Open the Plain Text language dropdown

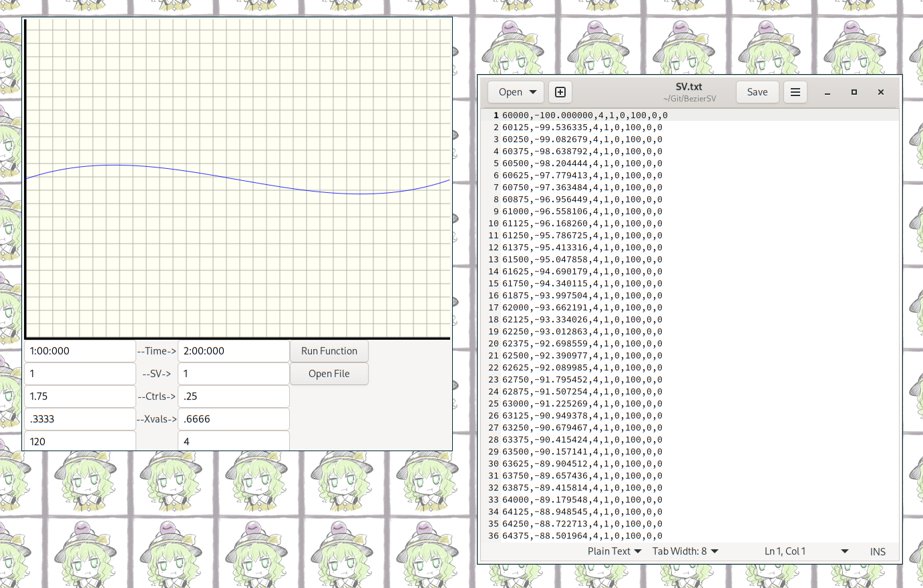click(x=614, y=551)
